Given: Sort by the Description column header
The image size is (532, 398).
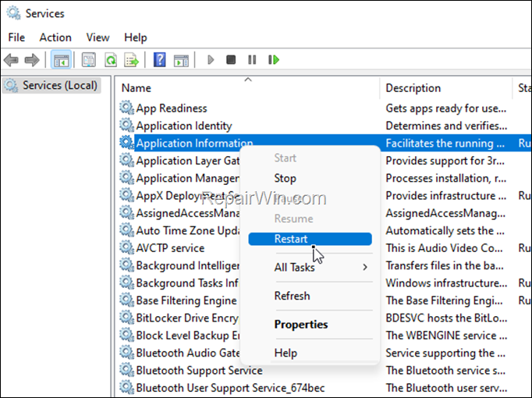Looking at the screenshot, I should (x=413, y=88).
